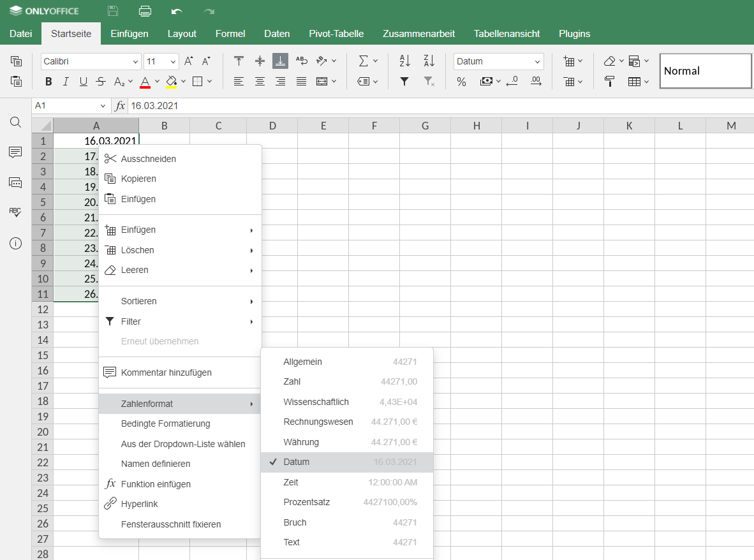Click the Spell check sidebar icon
This screenshot has width=754, height=560.
(15, 212)
